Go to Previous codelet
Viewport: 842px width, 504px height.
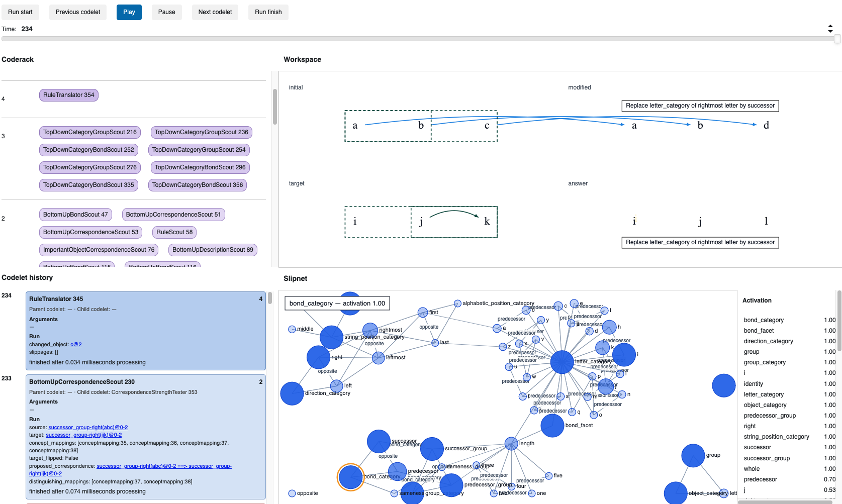click(x=78, y=12)
